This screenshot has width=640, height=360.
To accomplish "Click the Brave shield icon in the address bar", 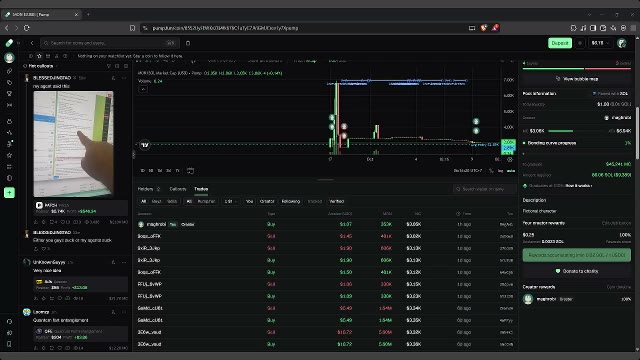I will (484, 28).
